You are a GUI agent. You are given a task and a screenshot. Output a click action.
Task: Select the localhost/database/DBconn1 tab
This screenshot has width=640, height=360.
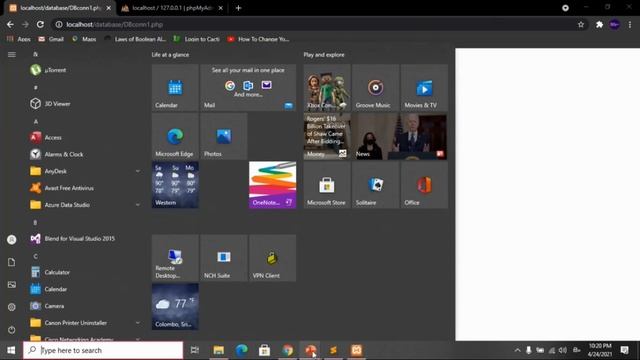pyautogui.click(x=60, y=8)
